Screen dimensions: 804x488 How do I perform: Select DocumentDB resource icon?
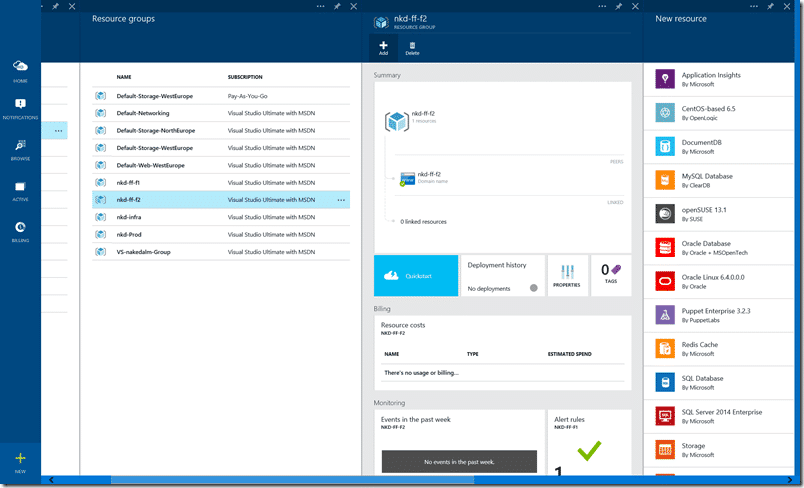[665, 147]
